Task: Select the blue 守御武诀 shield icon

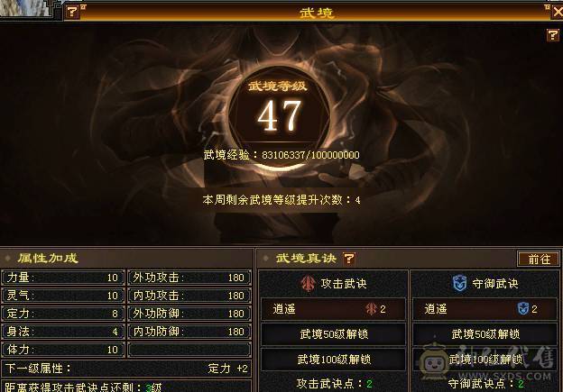Action: point(459,284)
